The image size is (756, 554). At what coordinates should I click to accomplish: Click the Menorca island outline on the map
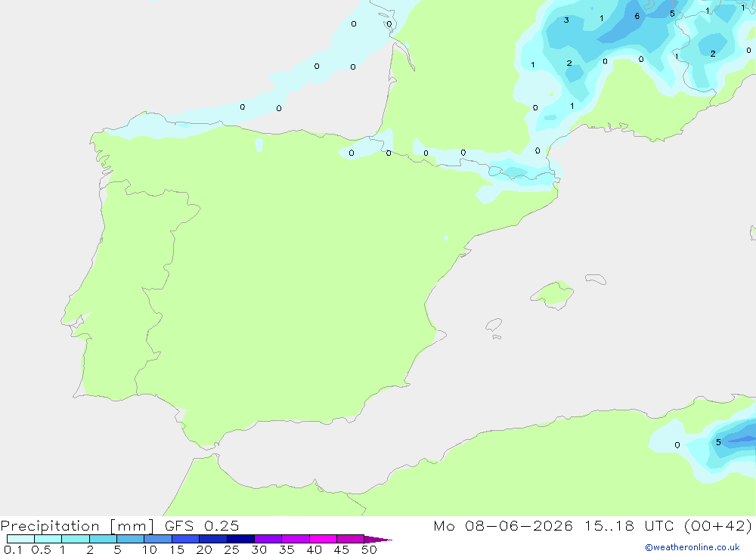(596, 279)
